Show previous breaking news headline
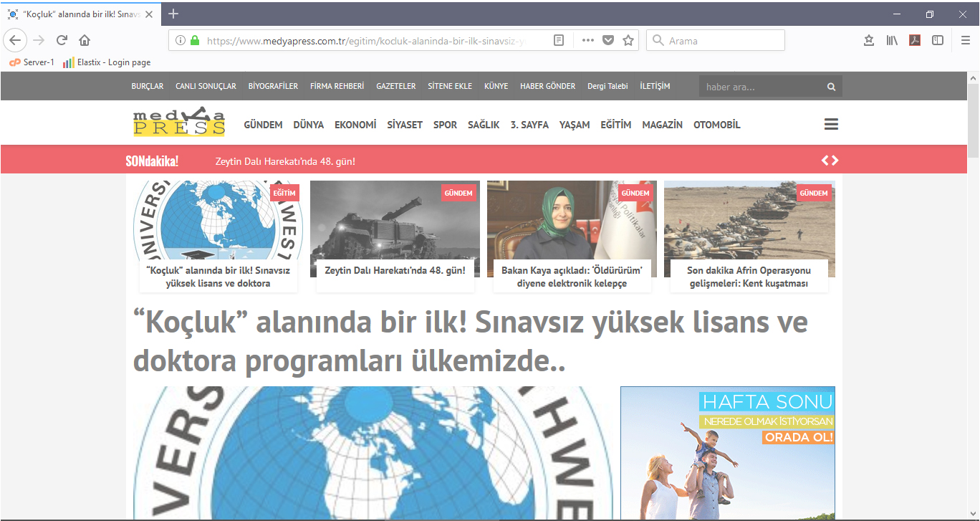The height and width of the screenshot is (521, 980). 825,161
